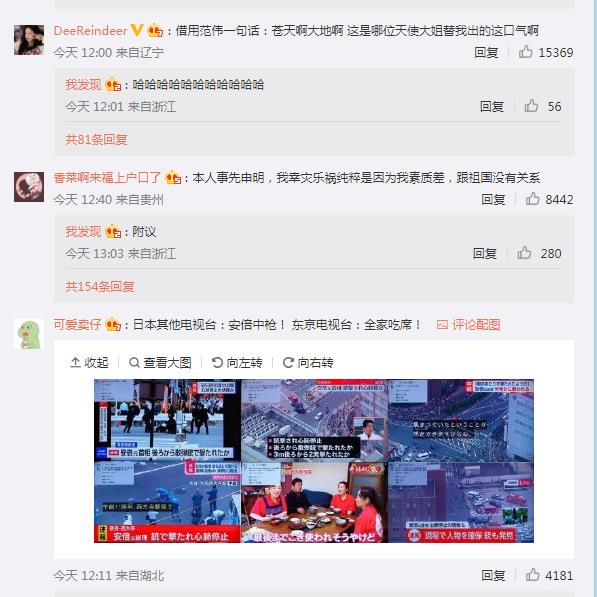The width and height of the screenshot is (597, 597).
Task: Rotate image right with 向右转
Action: [308, 362]
